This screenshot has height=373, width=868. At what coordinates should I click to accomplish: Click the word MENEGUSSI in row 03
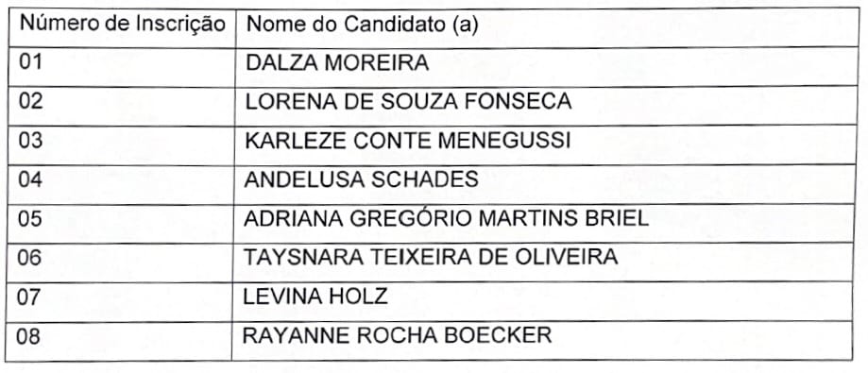(503, 141)
